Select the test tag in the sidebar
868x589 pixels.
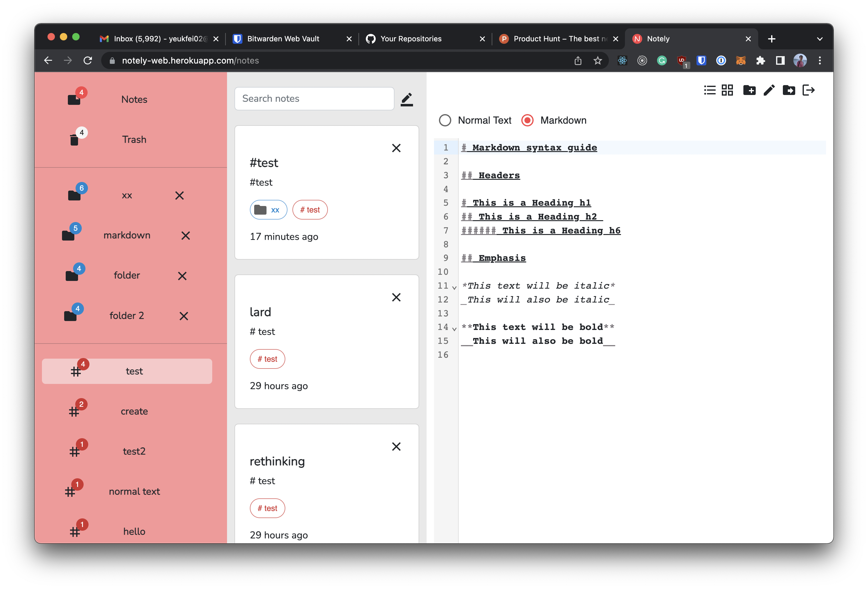tap(127, 371)
